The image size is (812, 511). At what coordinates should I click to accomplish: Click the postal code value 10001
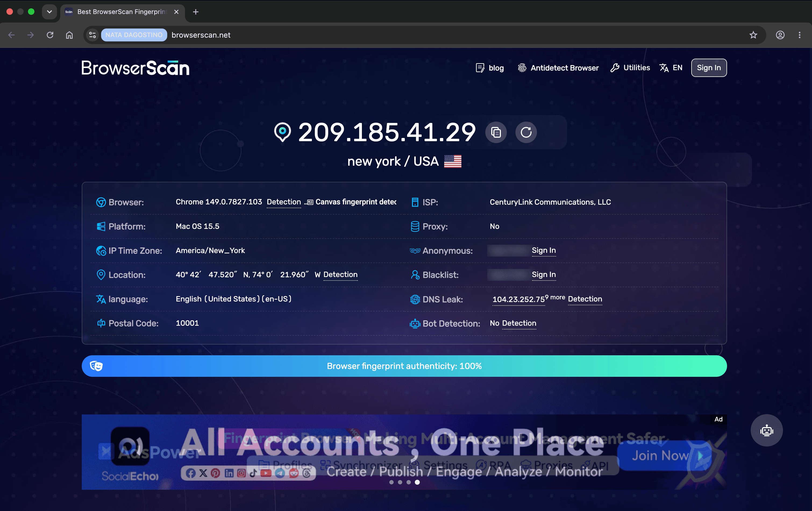click(187, 323)
